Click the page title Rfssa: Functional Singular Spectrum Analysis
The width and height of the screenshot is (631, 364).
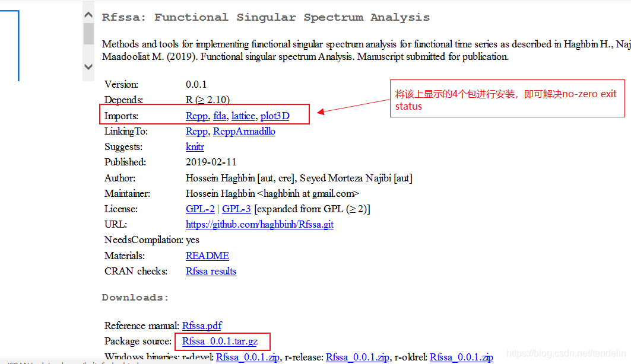point(265,17)
